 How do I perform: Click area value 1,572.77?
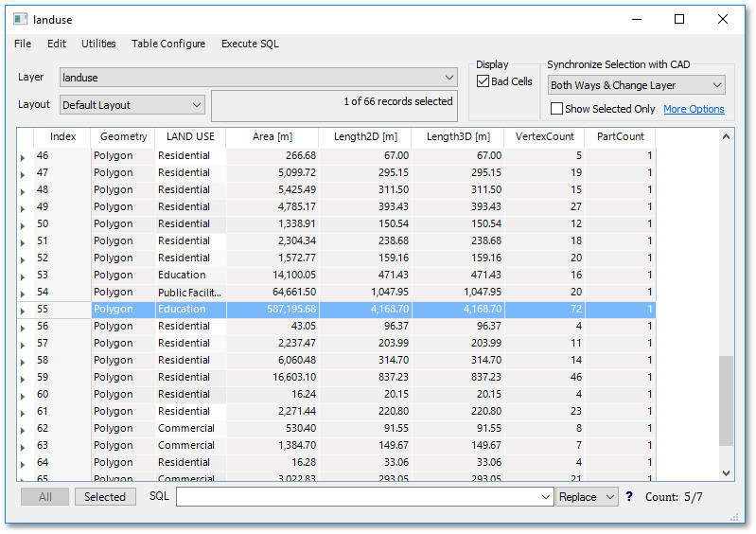pos(273,258)
